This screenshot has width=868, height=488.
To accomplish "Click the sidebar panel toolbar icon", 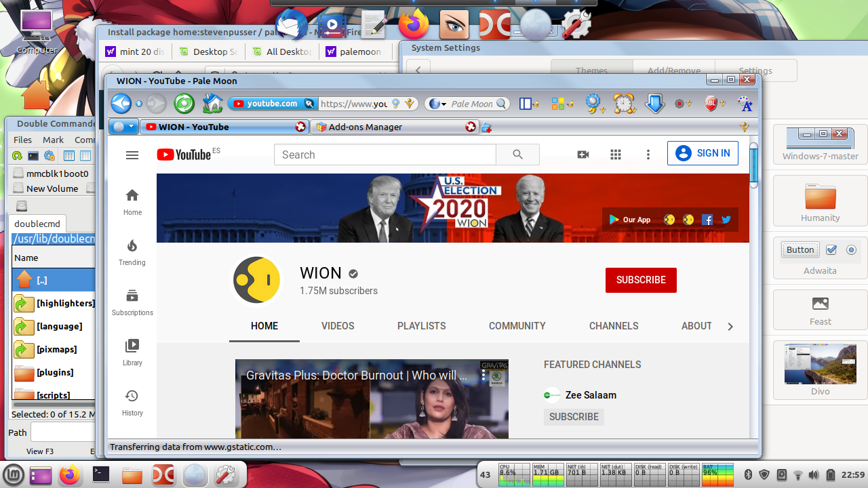I will coord(526,104).
